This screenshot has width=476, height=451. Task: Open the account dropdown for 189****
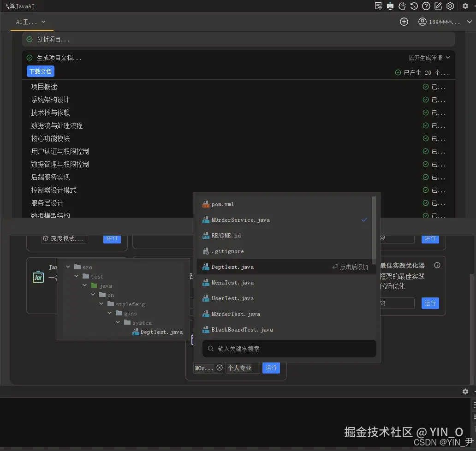[x=445, y=21]
